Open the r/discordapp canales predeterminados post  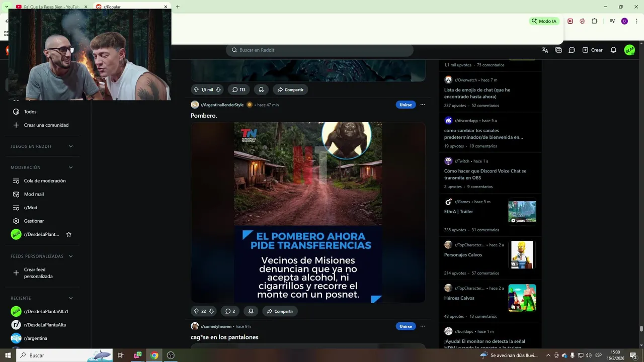pos(484,134)
